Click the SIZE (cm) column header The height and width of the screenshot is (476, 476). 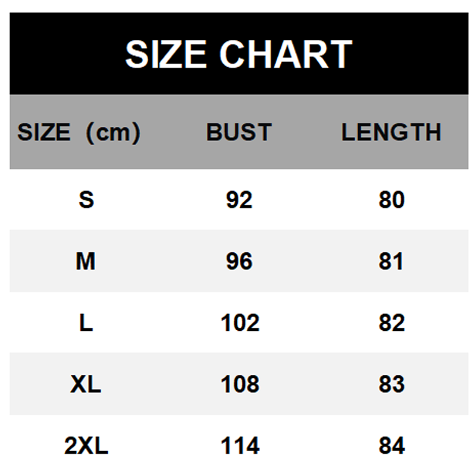tap(79, 132)
